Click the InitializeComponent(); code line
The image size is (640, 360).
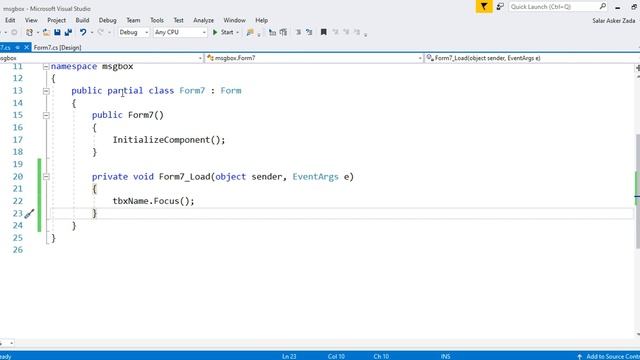click(169, 140)
